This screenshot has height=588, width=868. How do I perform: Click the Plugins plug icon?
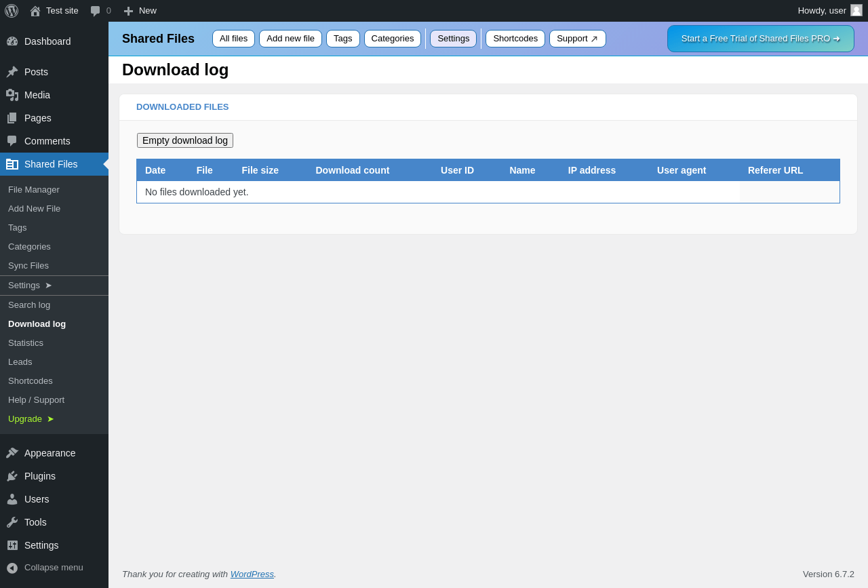(12, 476)
